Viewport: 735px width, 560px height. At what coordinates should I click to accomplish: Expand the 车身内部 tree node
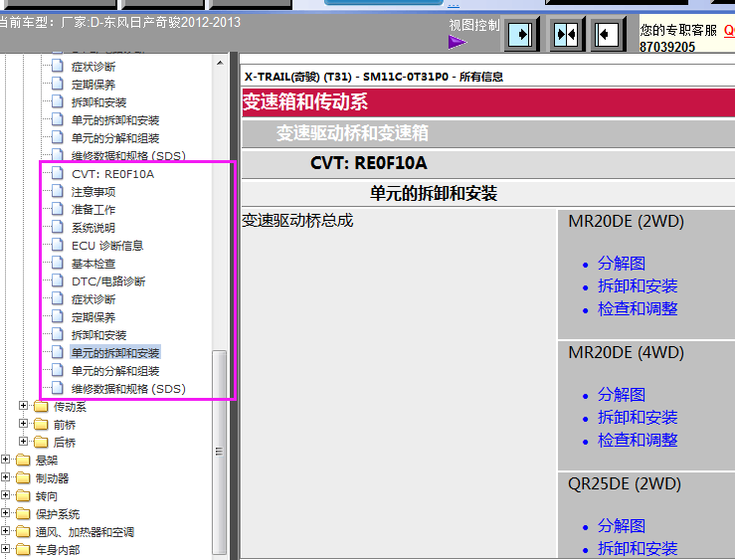tap(5, 548)
